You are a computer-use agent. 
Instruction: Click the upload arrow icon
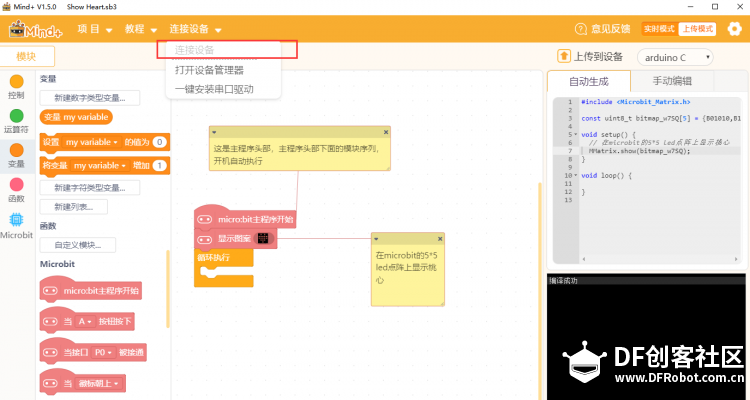click(564, 56)
